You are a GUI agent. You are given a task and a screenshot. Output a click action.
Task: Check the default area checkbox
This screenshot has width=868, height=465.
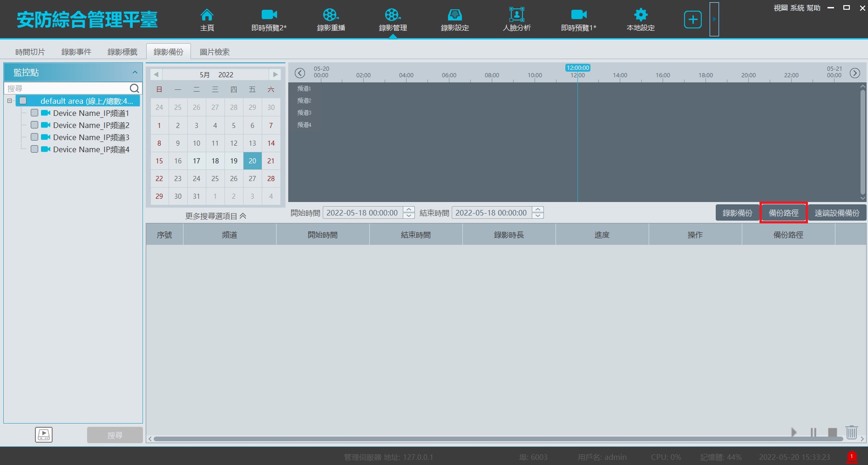coord(23,101)
